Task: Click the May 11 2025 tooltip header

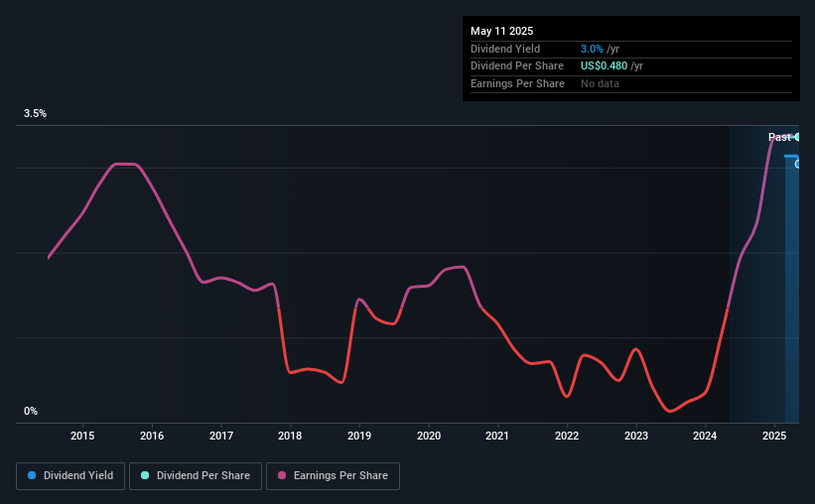Action: [x=502, y=31]
